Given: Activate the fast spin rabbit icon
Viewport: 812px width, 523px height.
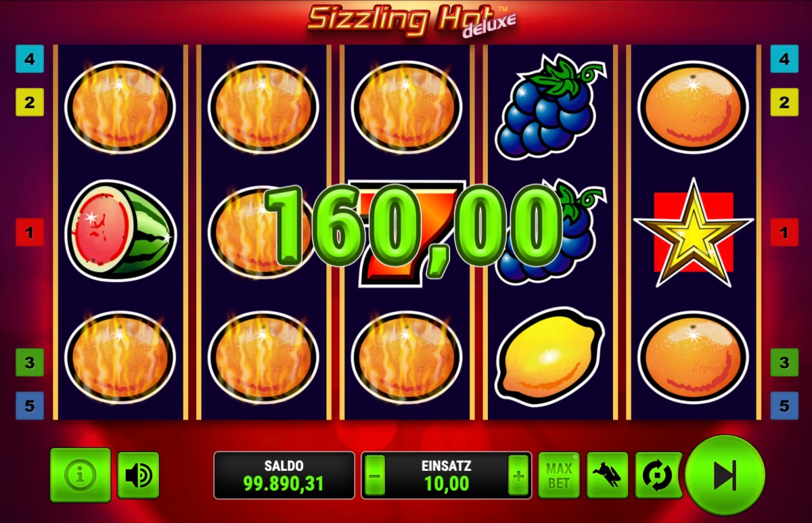Looking at the screenshot, I should click(x=608, y=475).
